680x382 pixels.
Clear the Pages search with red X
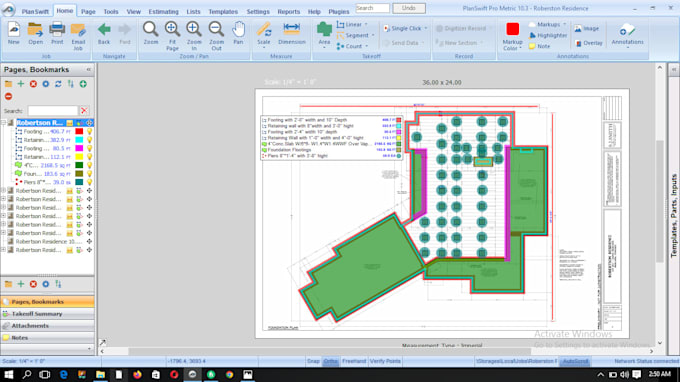coord(84,111)
